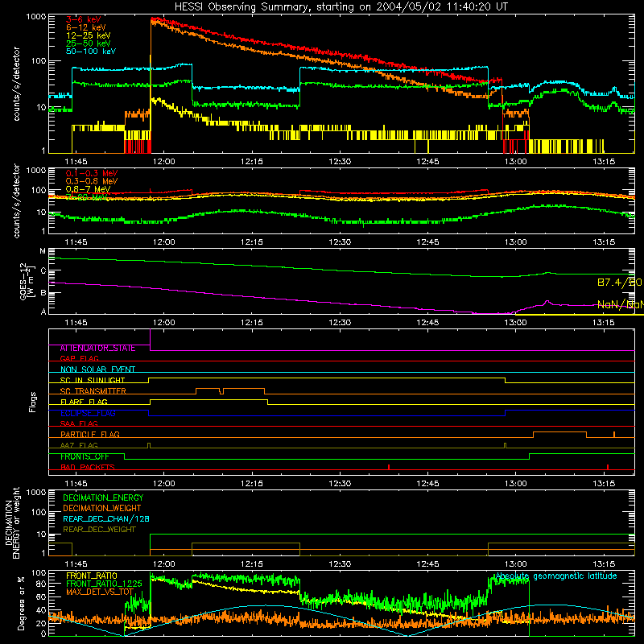
Task: Select the ATTENUATOR_STATE flag label
Action: [97, 348]
